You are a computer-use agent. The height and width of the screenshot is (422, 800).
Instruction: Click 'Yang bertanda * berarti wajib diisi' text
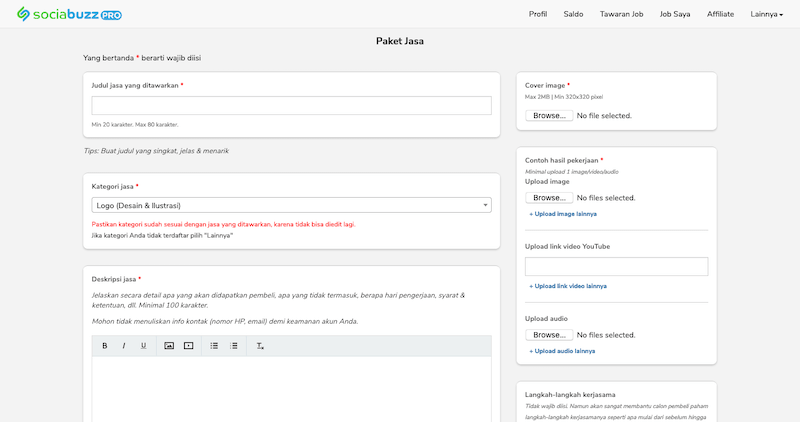[142, 58]
